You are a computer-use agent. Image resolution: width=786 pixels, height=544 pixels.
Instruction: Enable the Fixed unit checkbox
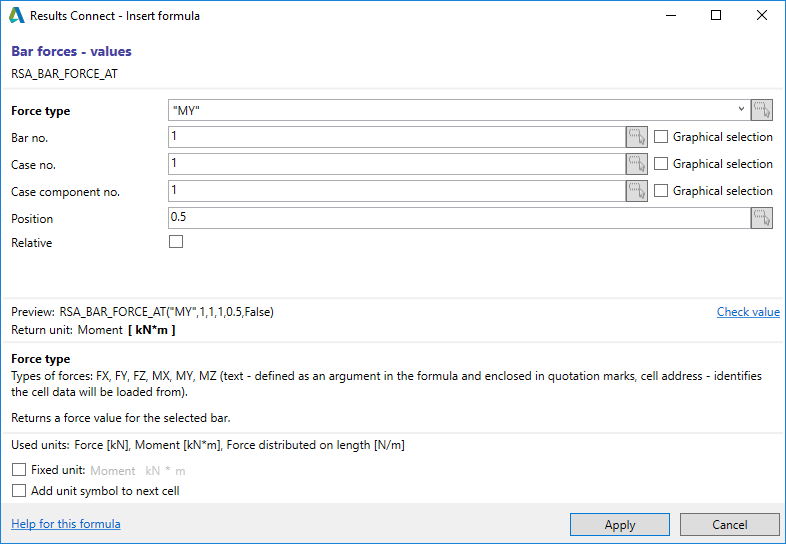(18, 470)
